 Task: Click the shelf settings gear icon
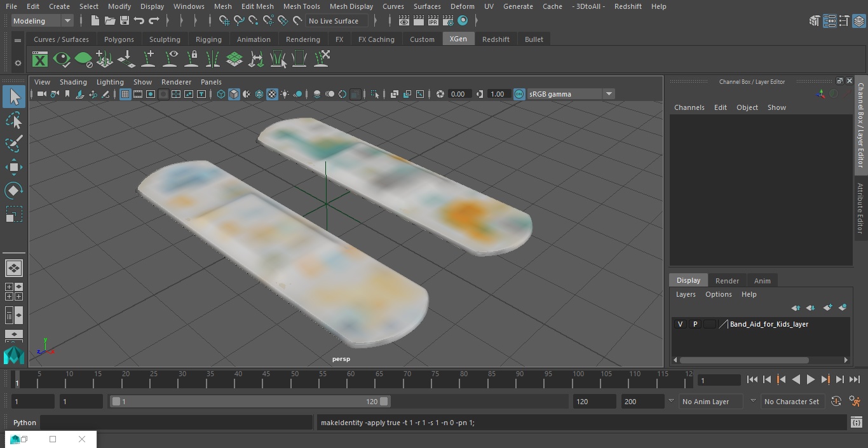(x=18, y=63)
